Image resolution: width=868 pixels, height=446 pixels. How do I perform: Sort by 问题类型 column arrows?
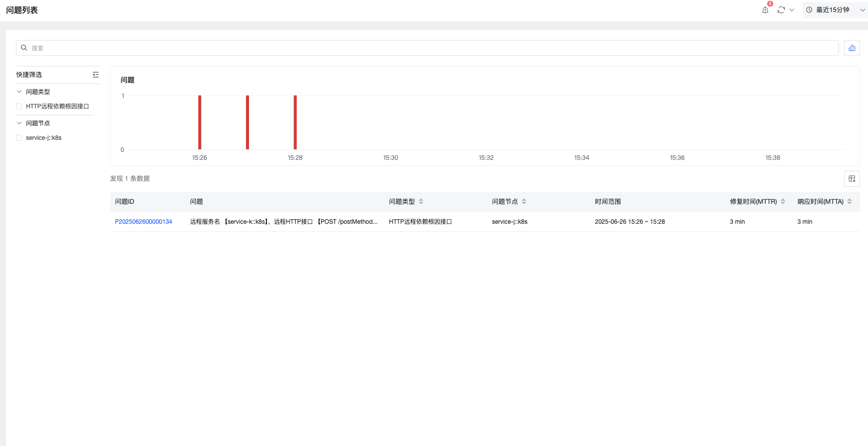pyautogui.click(x=421, y=201)
